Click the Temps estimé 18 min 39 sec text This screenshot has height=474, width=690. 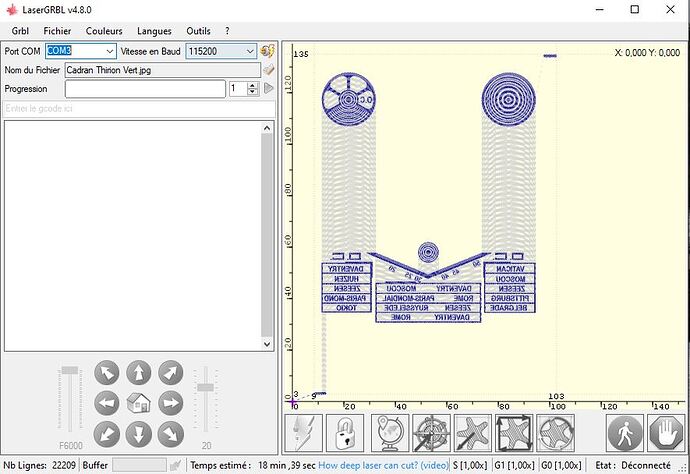(x=253, y=465)
